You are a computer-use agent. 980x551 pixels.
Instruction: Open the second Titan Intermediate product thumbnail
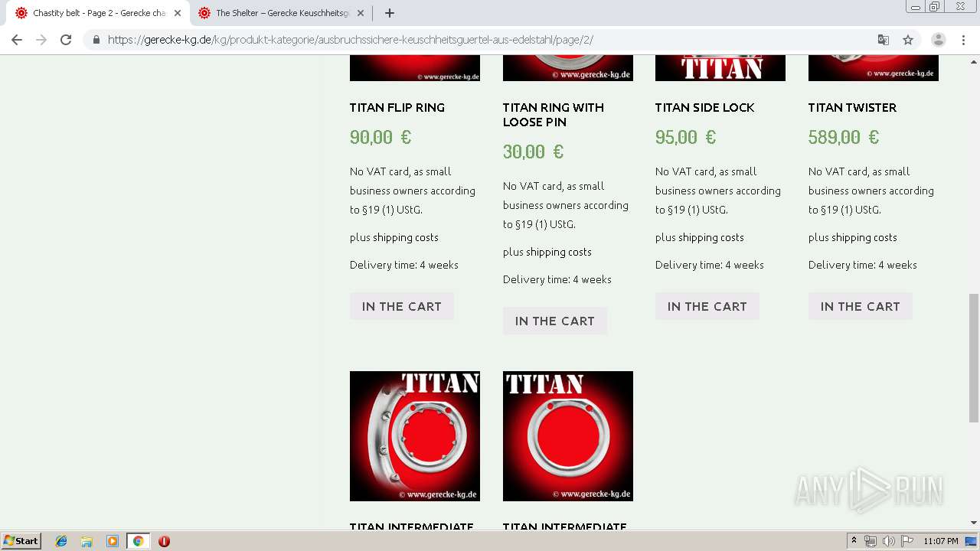568,436
